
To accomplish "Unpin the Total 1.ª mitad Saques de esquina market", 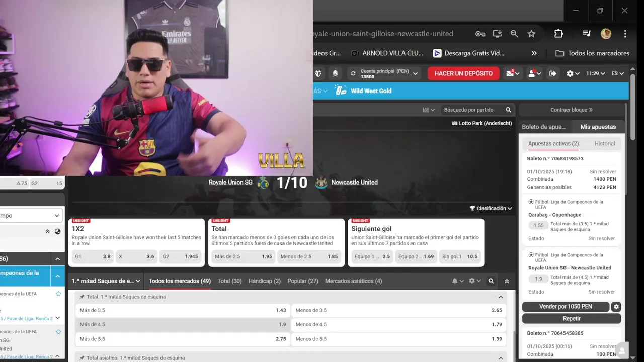I will pos(82,297).
